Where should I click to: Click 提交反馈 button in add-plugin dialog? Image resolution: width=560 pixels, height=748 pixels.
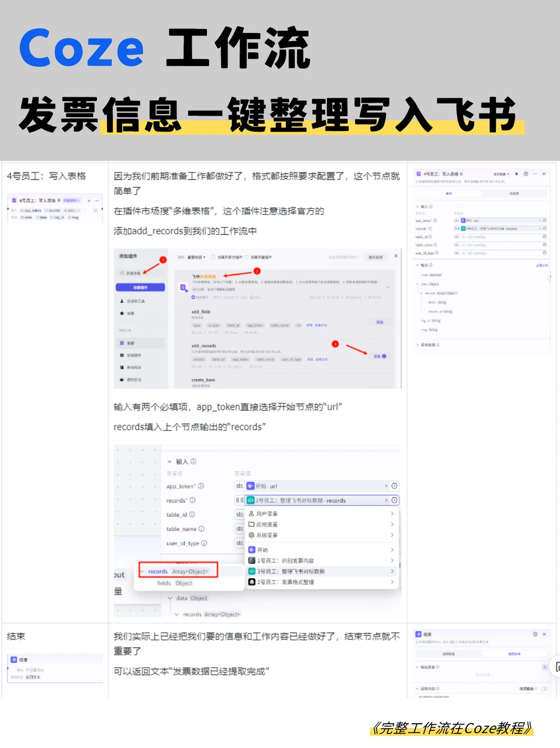coord(375,257)
